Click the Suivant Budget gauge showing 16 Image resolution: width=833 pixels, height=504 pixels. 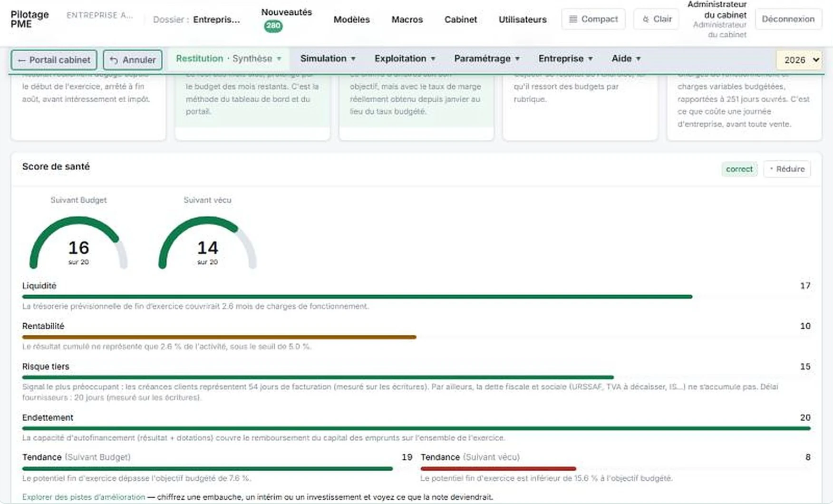pyautogui.click(x=78, y=242)
